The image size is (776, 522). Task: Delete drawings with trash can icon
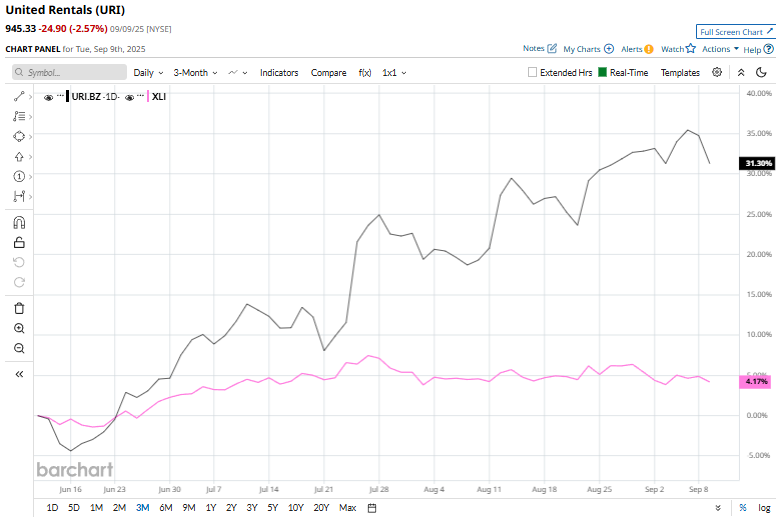(x=19, y=308)
